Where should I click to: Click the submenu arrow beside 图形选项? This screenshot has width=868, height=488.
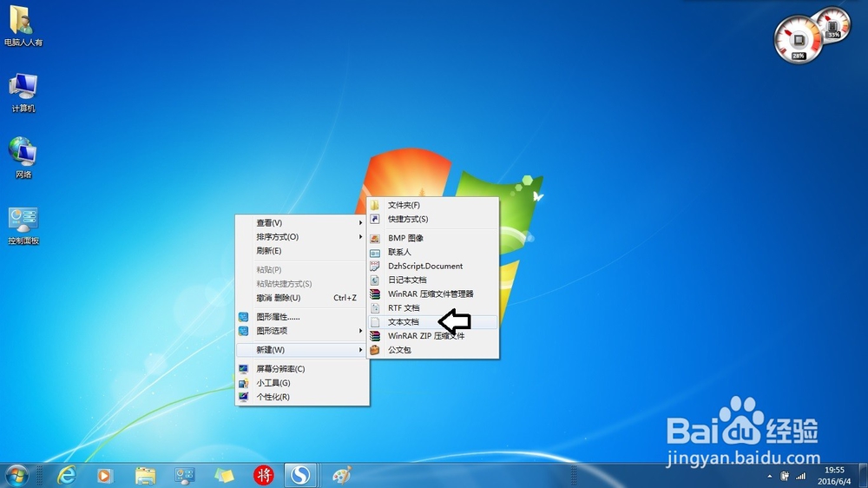[x=360, y=331]
